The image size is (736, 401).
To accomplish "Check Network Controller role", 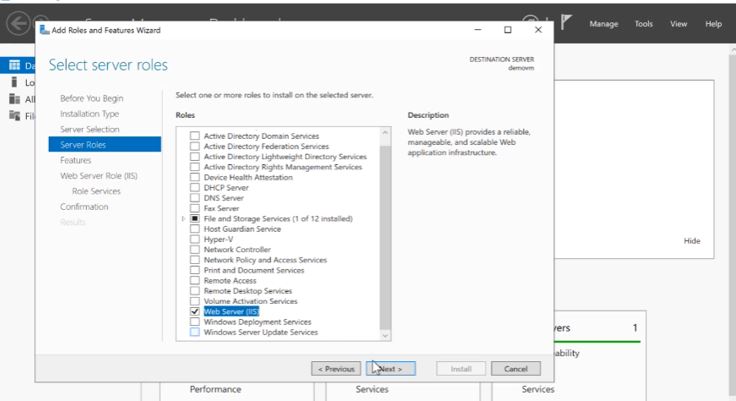I will (195, 249).
